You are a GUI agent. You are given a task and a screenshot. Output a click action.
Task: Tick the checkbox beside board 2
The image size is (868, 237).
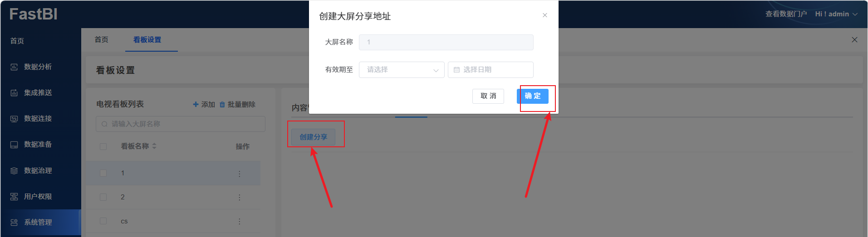pyautogui.click(x=103, y=197)
